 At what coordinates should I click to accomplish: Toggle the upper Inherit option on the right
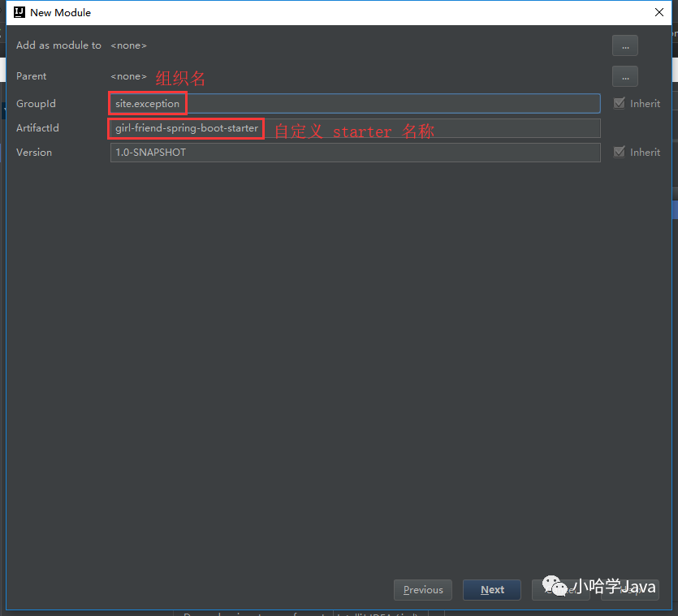620,103
